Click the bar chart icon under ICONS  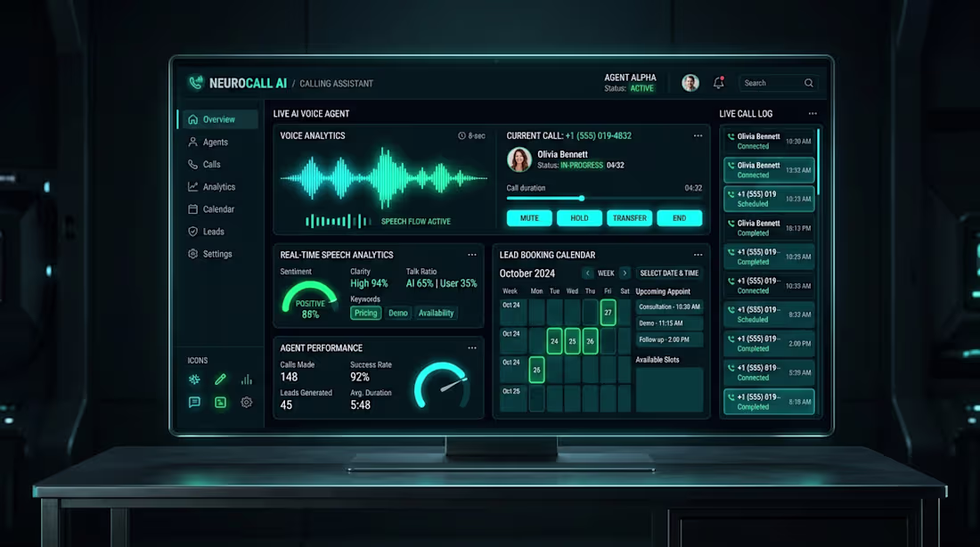tap(247, 380)
